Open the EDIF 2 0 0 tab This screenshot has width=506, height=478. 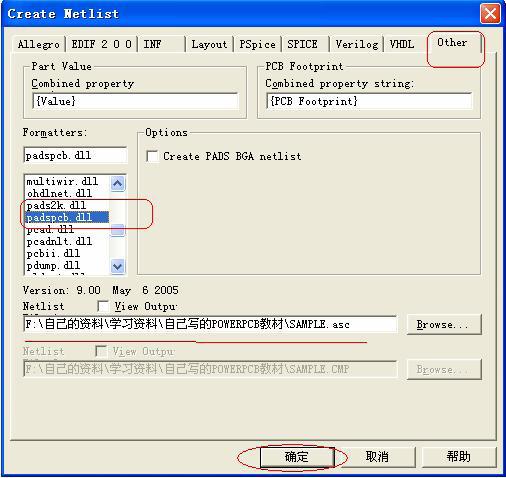(101, 44)
